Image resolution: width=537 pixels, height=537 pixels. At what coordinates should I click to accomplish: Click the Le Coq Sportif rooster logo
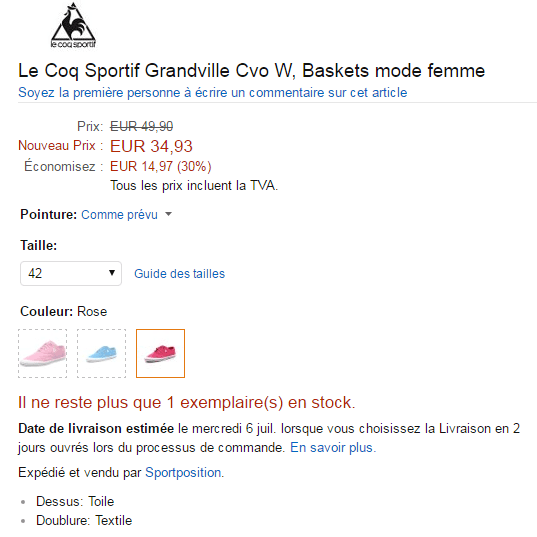tap(73, 25)
